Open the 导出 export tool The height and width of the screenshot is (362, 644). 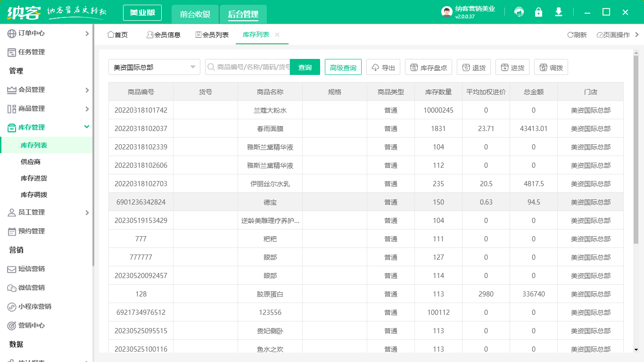(383, 66)
